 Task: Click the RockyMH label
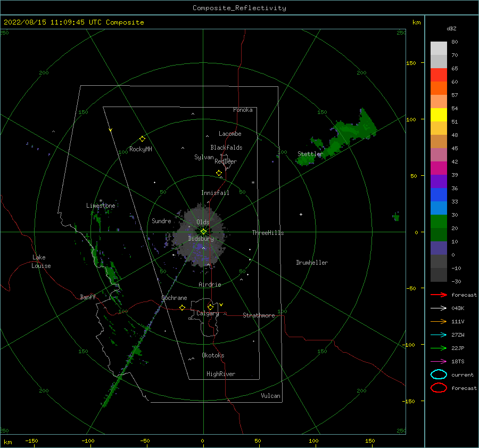pyautogui.click(x=141, y=149)
